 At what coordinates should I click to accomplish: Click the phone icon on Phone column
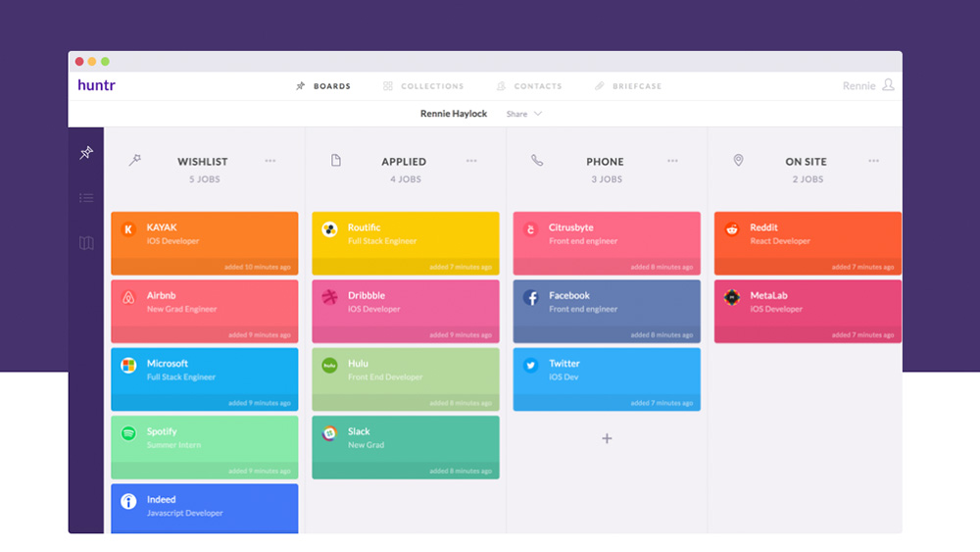pos(537,161)
